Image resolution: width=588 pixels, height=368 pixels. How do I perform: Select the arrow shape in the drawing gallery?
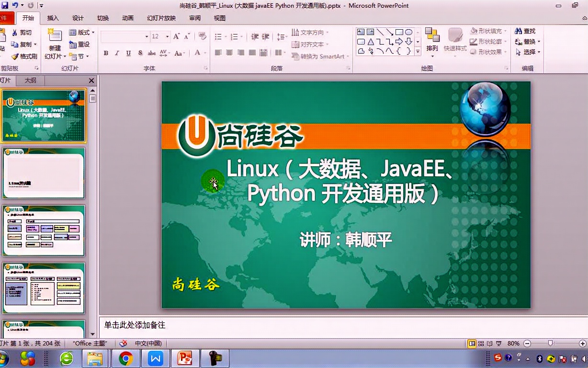pyautogui.click(x=390, y=33)
